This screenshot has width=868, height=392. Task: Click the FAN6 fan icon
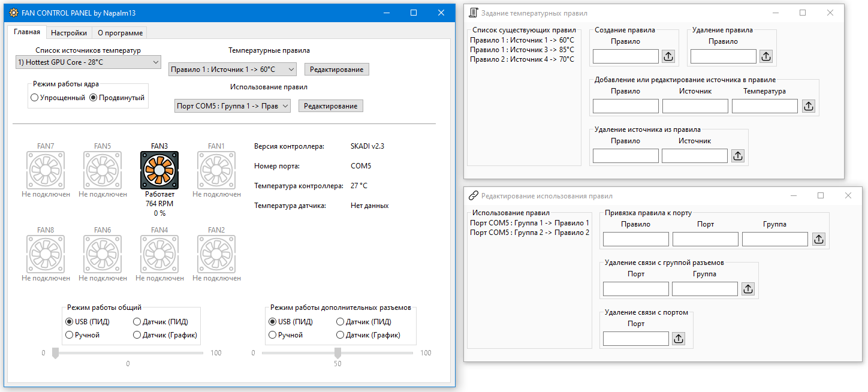[103, 254]
